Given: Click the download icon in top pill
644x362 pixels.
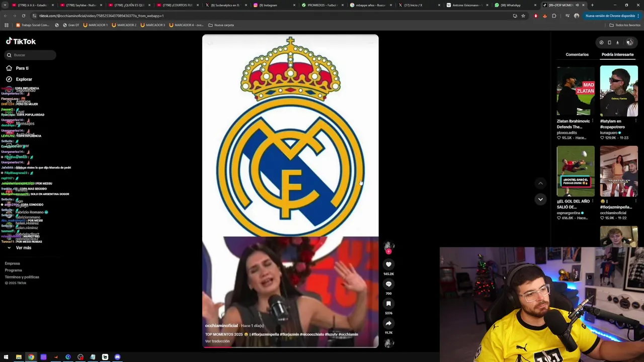Looking at the screenshot, I should coord(617,42).
